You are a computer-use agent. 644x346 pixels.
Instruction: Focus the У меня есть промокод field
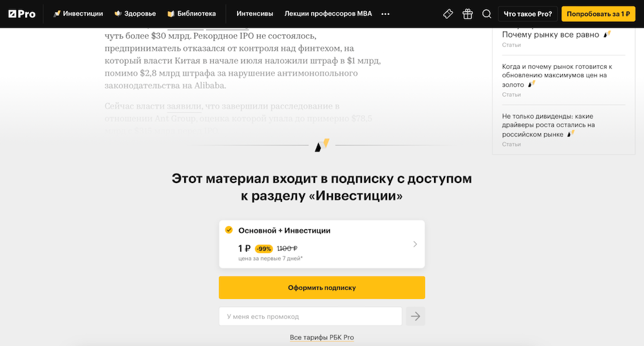click(x=310, y=316)
